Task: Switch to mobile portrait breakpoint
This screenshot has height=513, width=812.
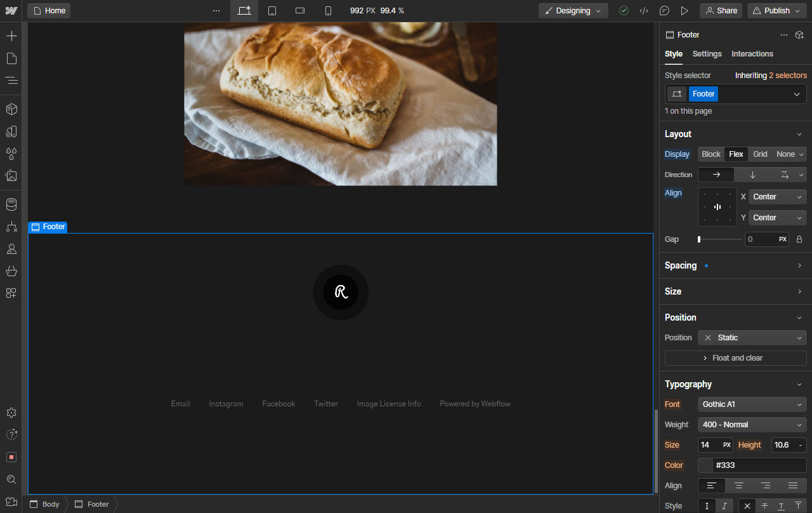Action: point(328,11)
